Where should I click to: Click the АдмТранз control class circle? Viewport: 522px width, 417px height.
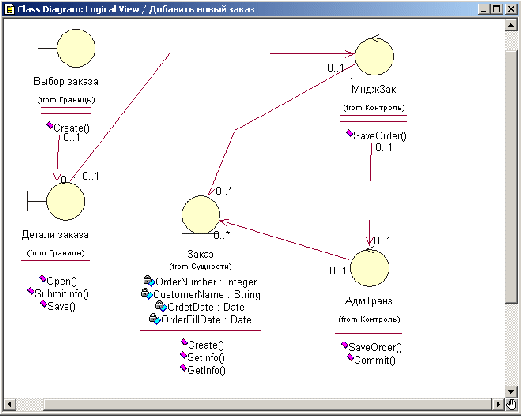coord(369,268)
